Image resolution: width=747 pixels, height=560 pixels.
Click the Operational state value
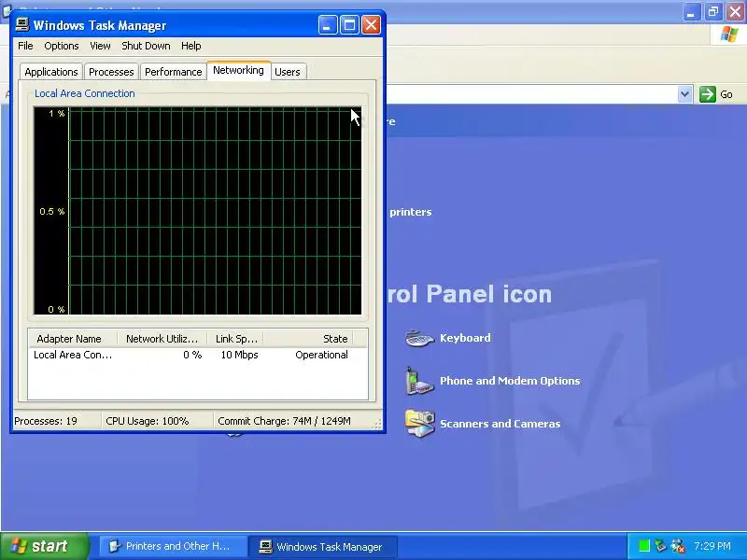321,355
